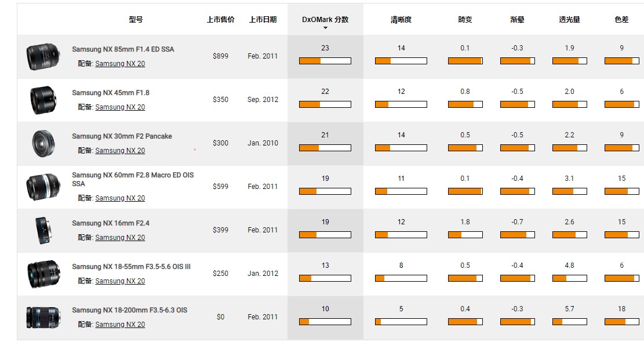The height and width of the screenshot is (353, 644).
Task: Click the Samsung NX 30mm F2 Pancake lens image
Action: point(43,143)
